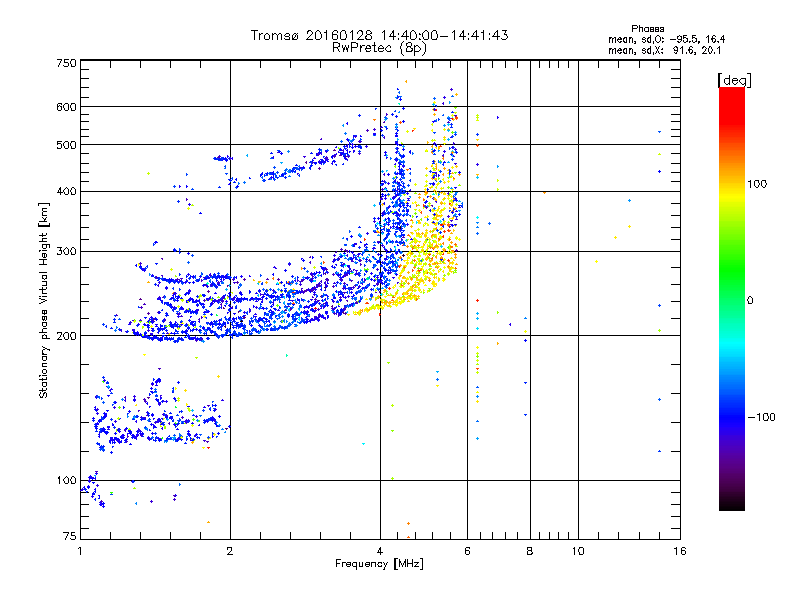This screenshot has width=800, height=600.
Task: Click the "mean, sd,O: -95.5, 16.4" line
Action: coord(666,39)
